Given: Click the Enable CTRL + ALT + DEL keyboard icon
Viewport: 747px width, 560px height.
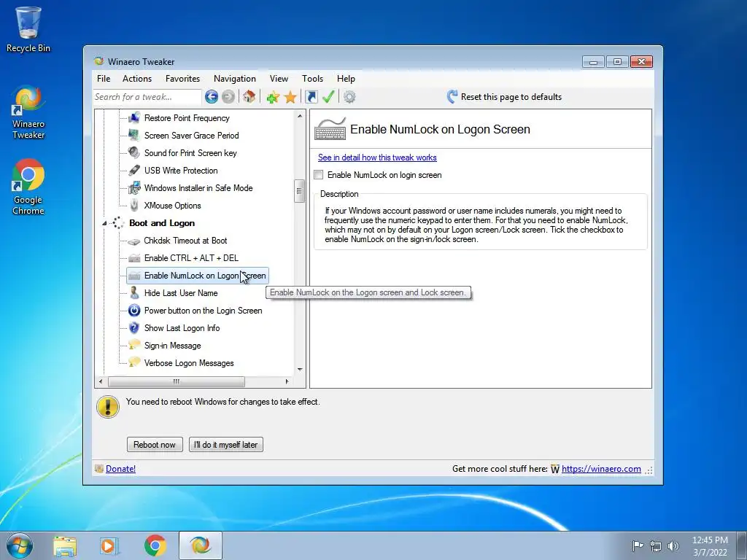Looking at the screenshot, I should pos(134,258).
